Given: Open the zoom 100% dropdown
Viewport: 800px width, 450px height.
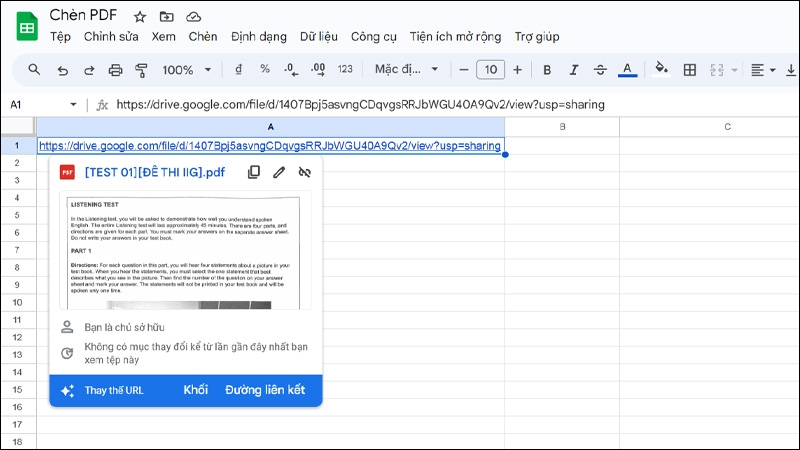Looking at the screenshot, I should coord(186,70).
